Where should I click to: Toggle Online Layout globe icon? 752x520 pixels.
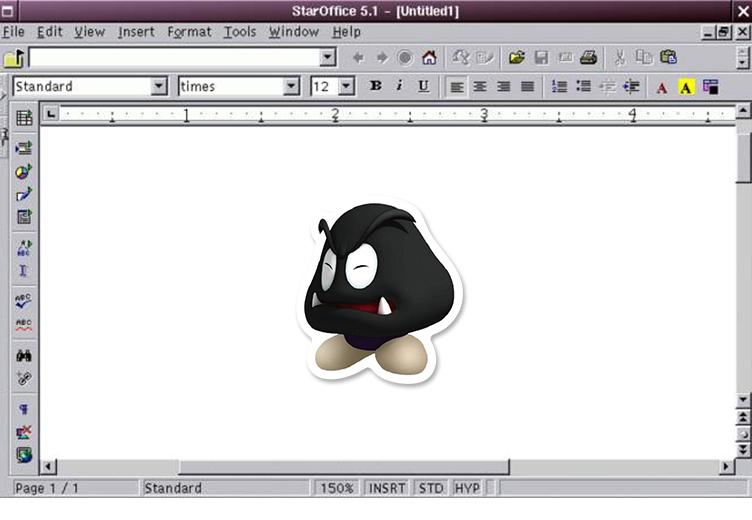[x=24, y=455]
